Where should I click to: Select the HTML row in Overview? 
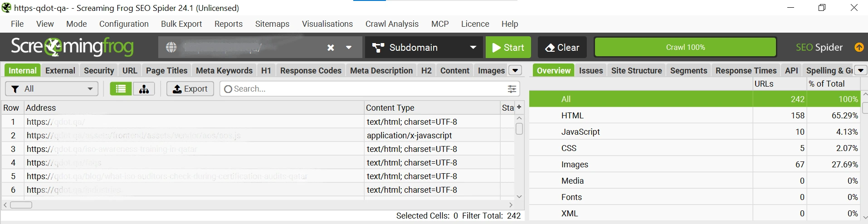click(x=694, y=115)
